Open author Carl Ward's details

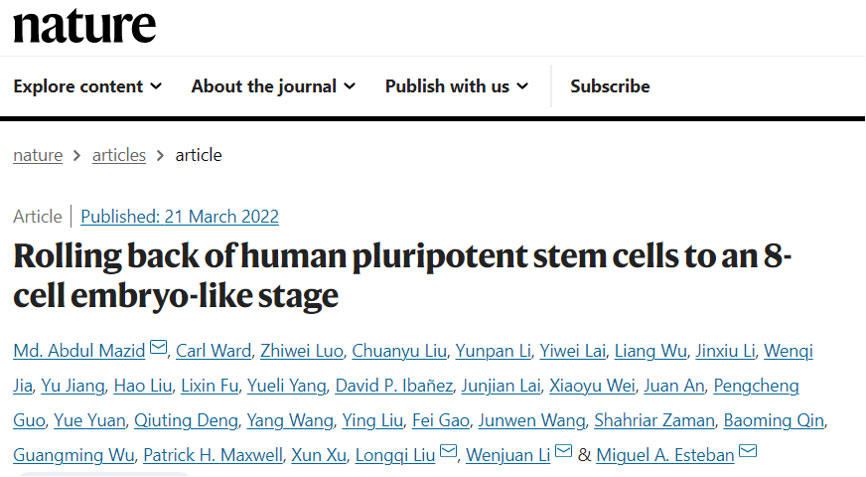(x=212, y=351)
